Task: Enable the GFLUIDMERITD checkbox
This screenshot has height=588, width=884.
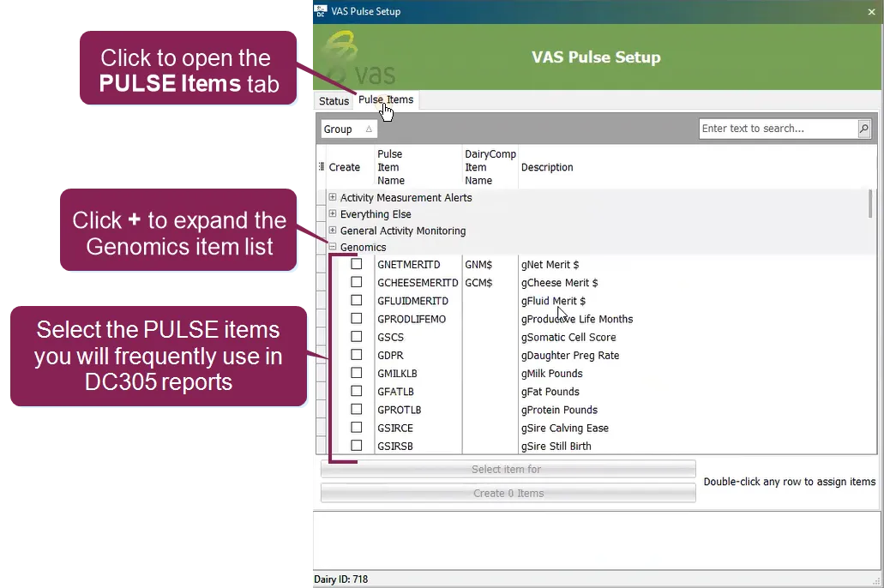Action: 357,300
